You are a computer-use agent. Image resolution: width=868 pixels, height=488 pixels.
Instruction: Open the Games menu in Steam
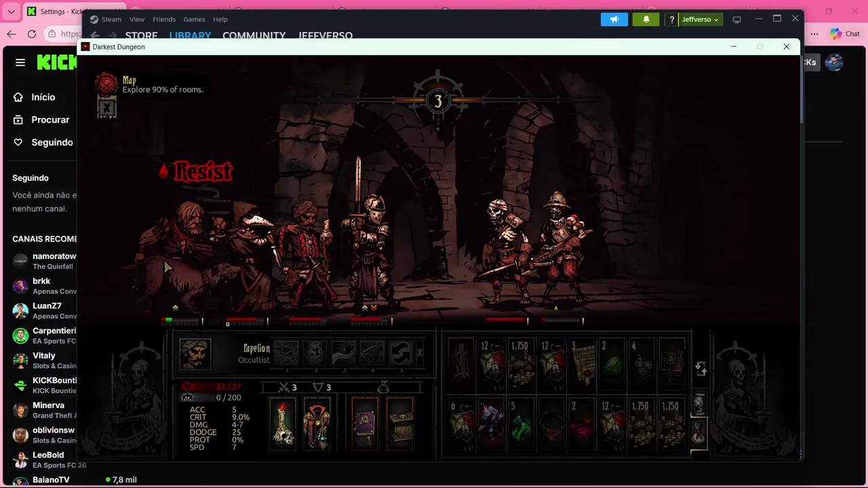click(194, 19)
